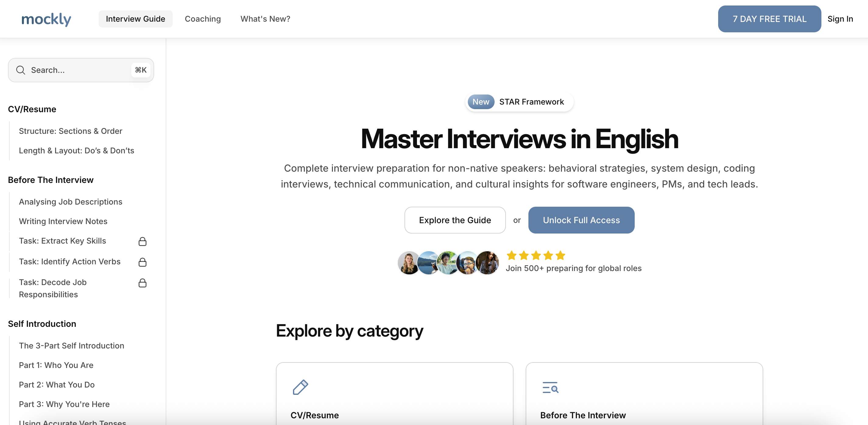Open Part 1: Who You Are

pos(56,365)
